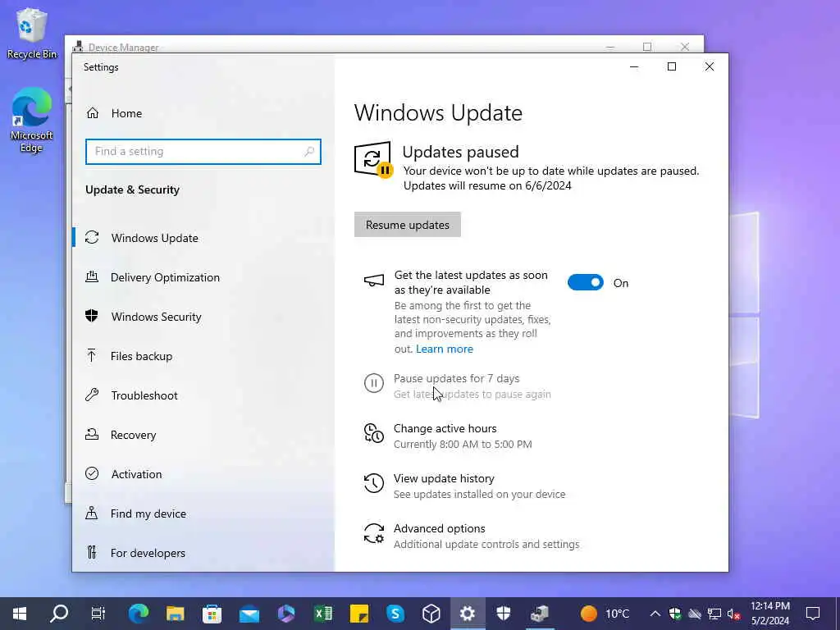840x630 pixels.
Task: Open Microsoft Store taskbar icon
Action: [x=212, y=614]
